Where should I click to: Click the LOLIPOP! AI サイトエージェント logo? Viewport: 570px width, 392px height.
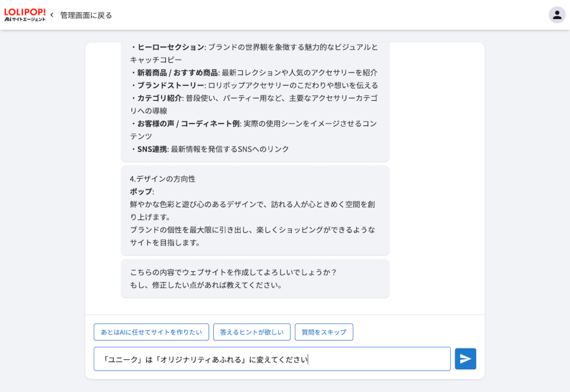click(x=25, y=14)
